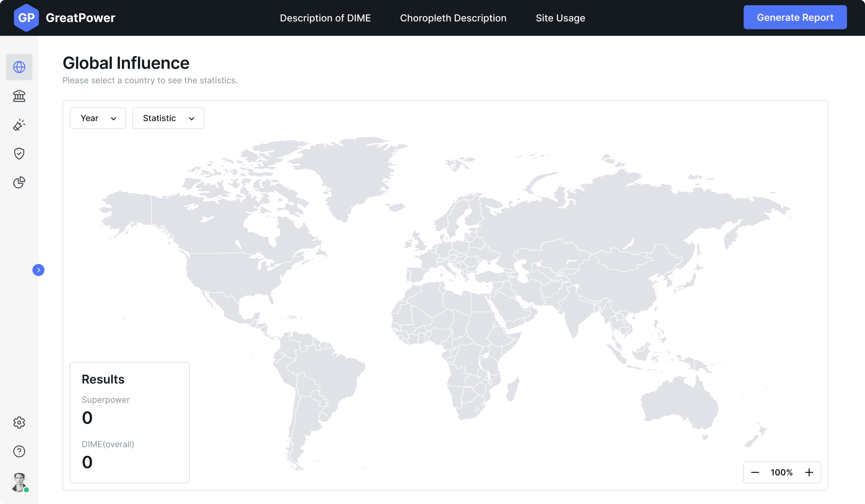Click the 100% zoom level indicator
Screen dimensions: 865x504
[x=782, y=472]
